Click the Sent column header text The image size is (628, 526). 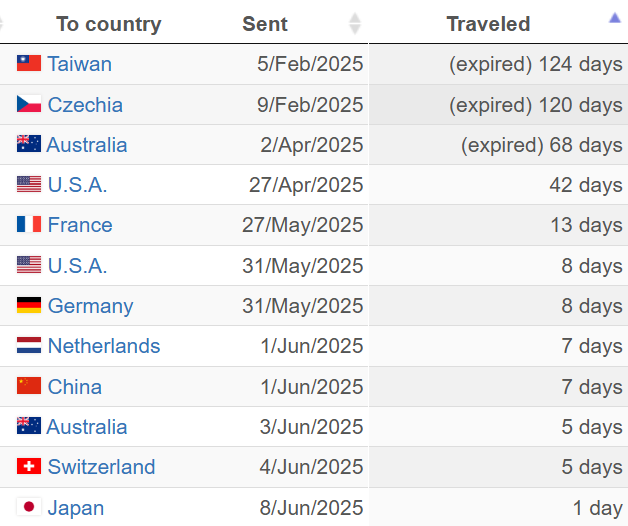pos(265,24)
